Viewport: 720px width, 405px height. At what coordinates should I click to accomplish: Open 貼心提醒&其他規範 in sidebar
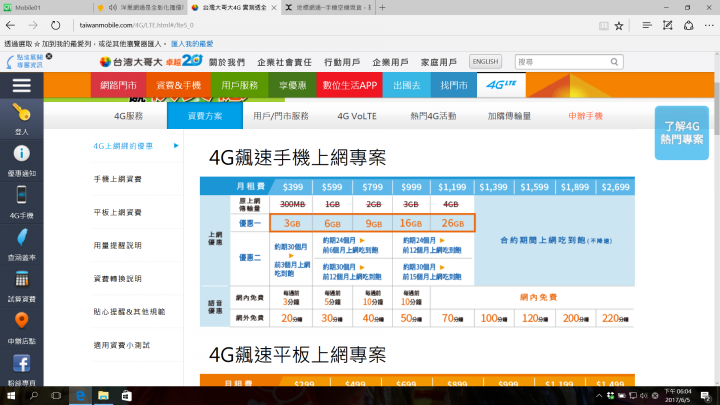click(129, 312)
